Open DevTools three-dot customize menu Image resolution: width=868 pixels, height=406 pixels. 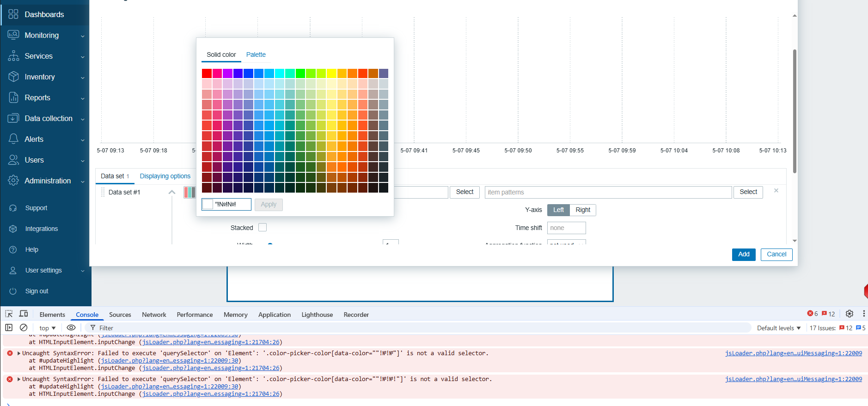click(863, 314)
